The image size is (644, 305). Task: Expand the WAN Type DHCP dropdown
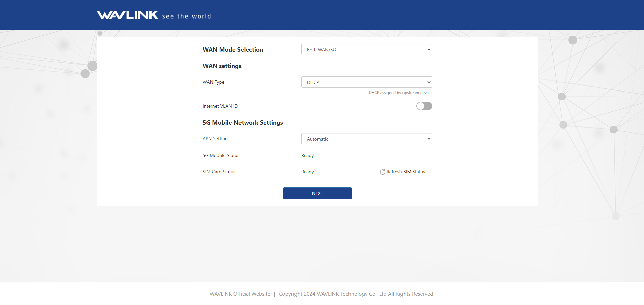[366, 82]
